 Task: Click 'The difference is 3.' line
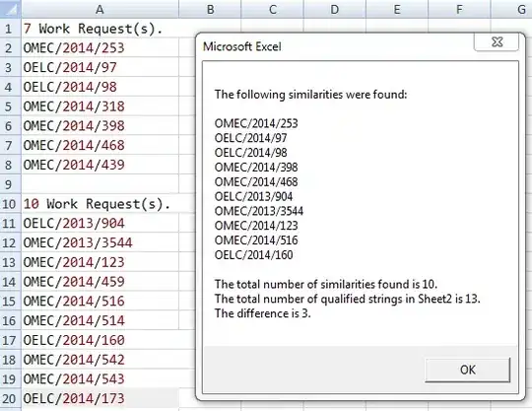coord(263,313)
